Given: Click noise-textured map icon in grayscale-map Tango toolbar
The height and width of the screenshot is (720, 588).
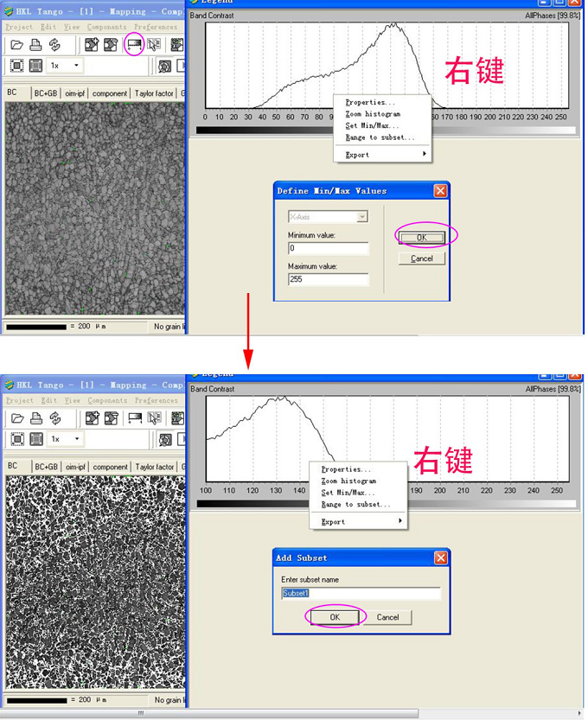Looking at the screenshot, I should 177,45.
